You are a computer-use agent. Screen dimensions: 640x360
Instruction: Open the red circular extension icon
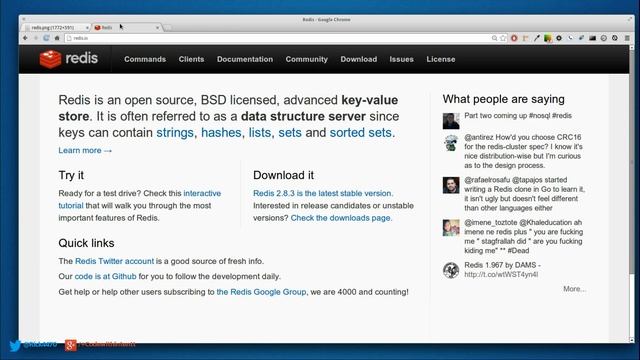click(514, 38)
